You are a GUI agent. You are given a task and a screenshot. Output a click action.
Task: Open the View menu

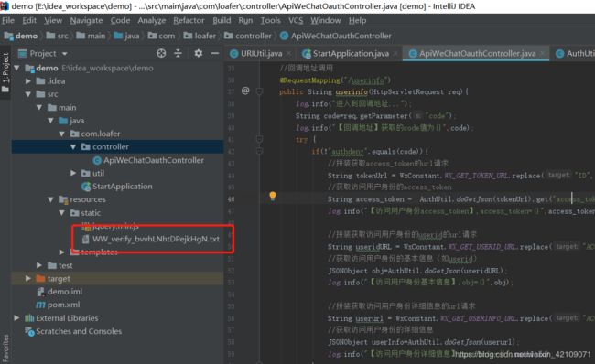pyautogui.click(x=53, y=20)
